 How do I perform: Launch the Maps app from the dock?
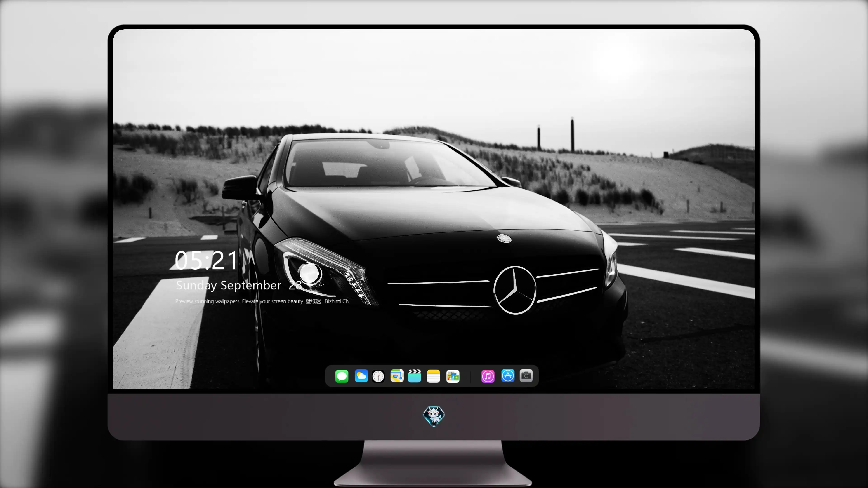tap(397, 376)
